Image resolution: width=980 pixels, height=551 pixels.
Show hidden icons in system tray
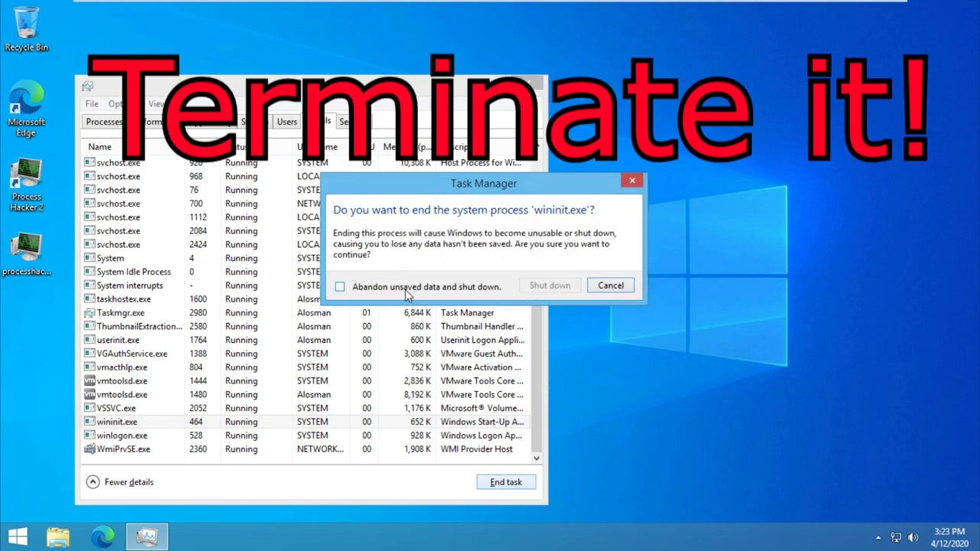point(878,537)
